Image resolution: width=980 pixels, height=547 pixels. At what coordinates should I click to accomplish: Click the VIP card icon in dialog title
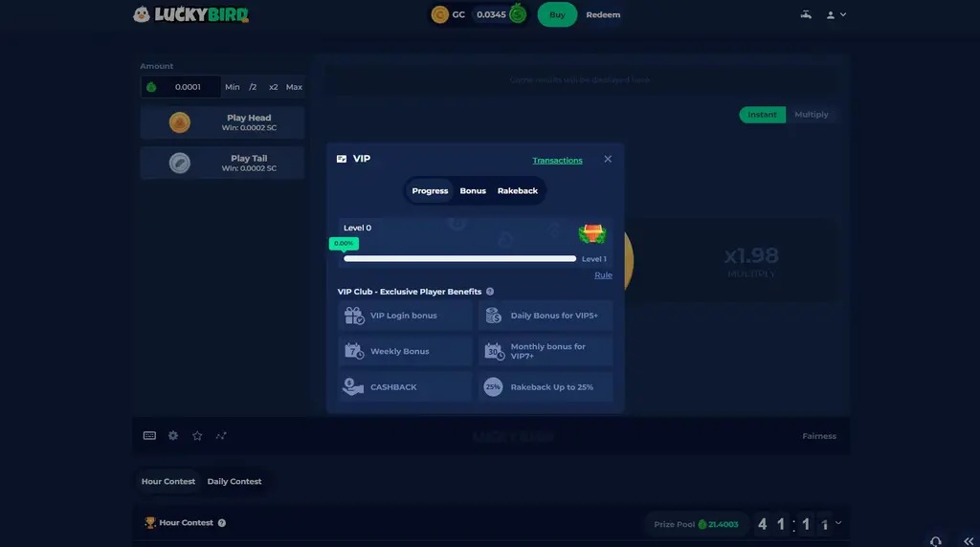tap(342, 159)
